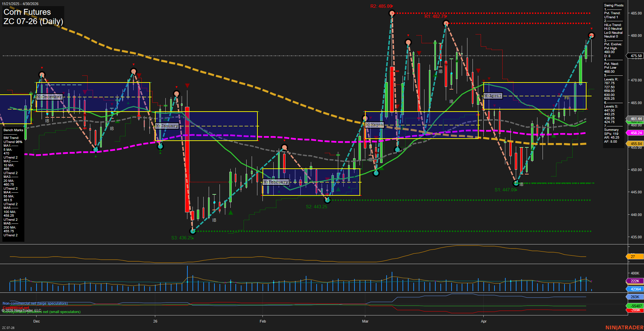Viewport: 644px width, 331px height.
Task: Click the M:December month label
Action: (49, 97)
